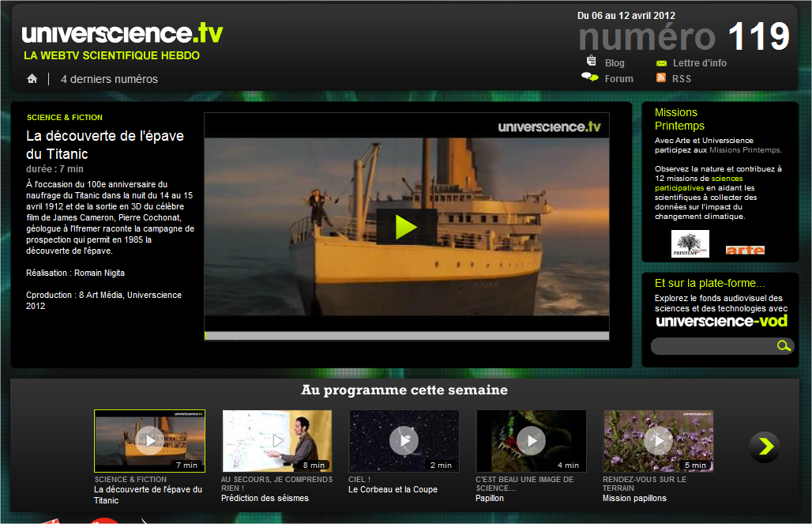The width and height of the screenshot is (812, 524).
Task: Click the SCIENCE & FICTION category label
Action: 65,118
